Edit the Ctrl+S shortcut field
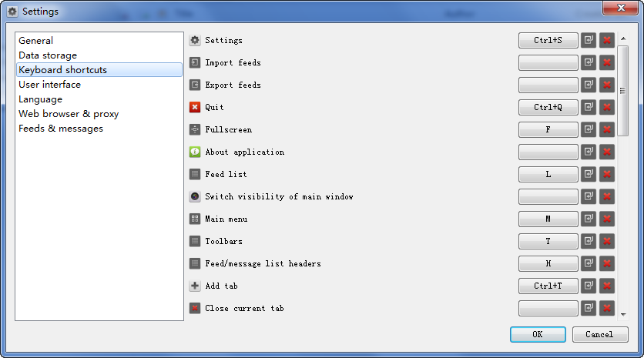The height and width of the screenshot is (358, 644). 548,40
